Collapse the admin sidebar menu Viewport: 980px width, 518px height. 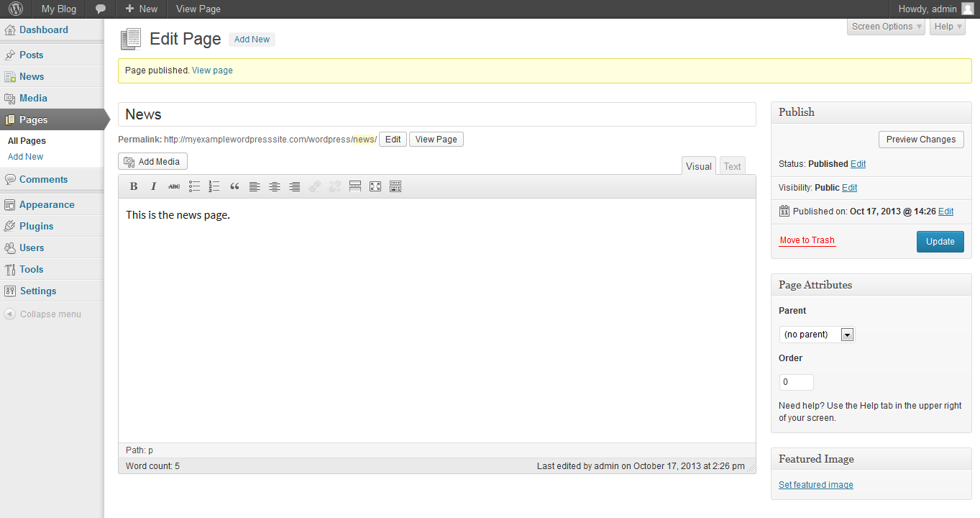coord(43,314)
